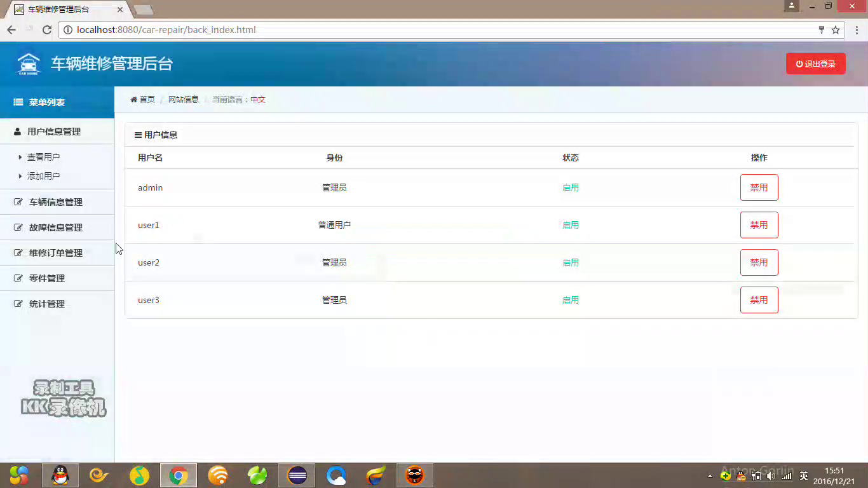Open the Start button on taskbar
The height and width of the screenshot is (488, 868).
[19, 475]
